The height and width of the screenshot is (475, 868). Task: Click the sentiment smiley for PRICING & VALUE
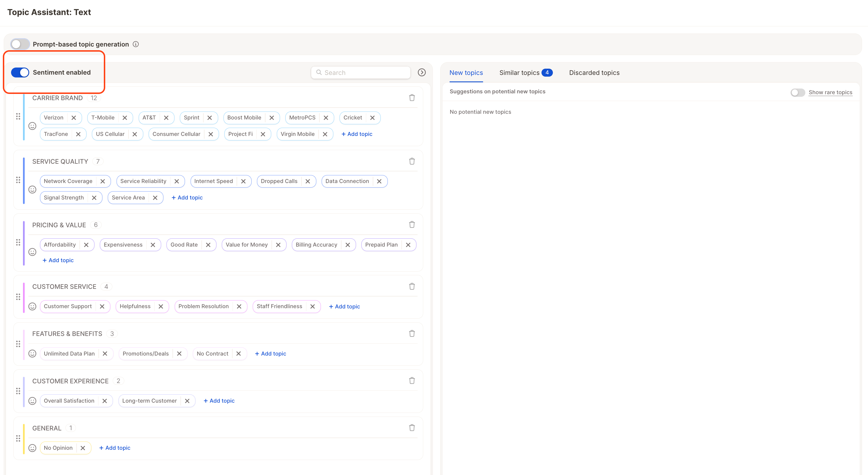[32, 252]
